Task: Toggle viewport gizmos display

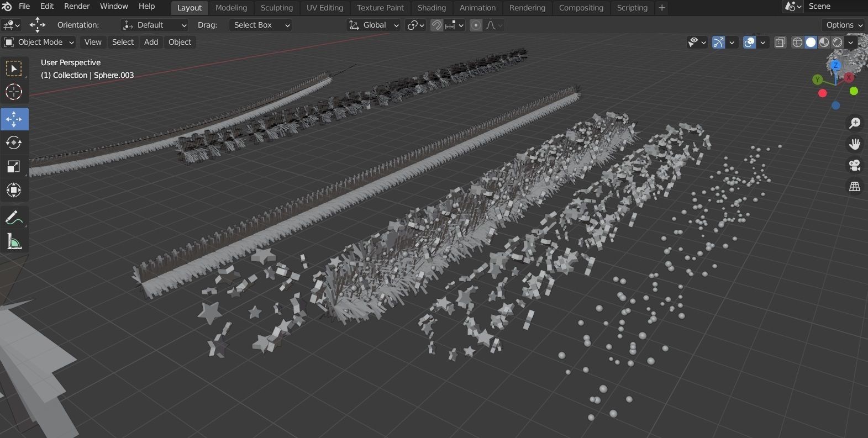Action: tap(718, 42)
